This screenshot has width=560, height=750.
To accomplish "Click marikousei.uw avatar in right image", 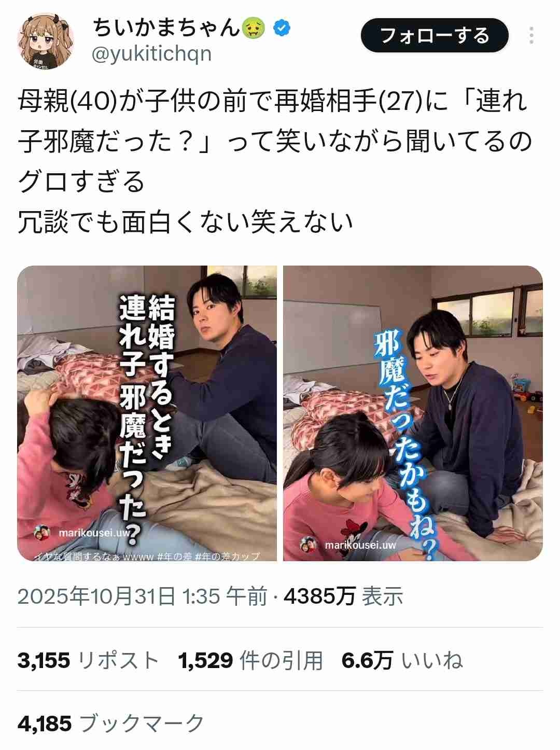I will [x=309, y=545].
